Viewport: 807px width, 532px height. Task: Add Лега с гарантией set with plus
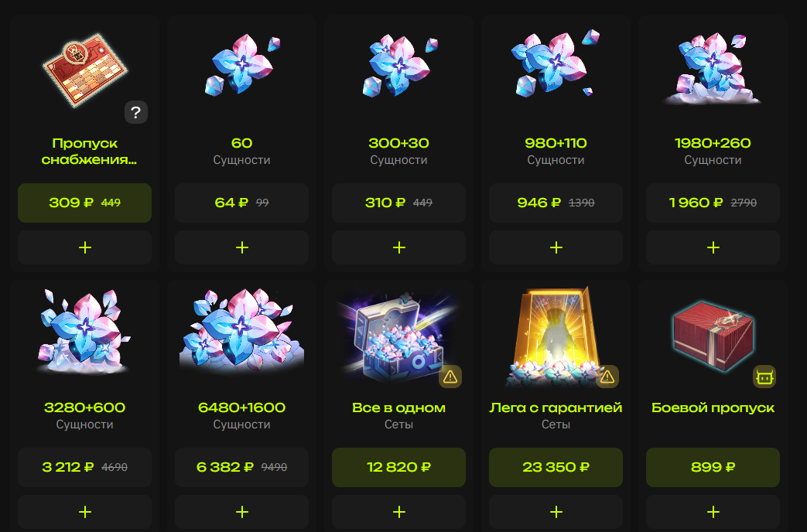[556, 512]
